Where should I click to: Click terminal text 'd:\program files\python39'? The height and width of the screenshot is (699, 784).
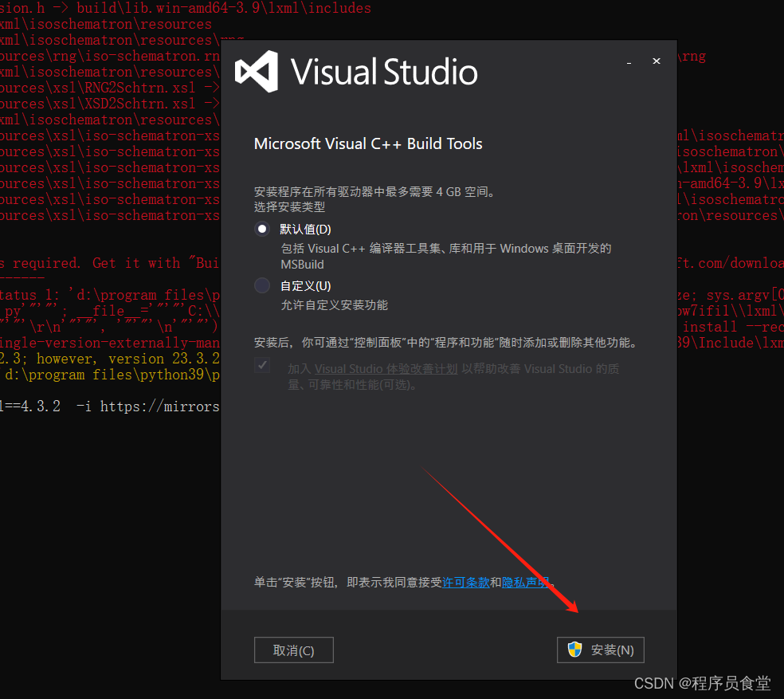tap(110, 375)
